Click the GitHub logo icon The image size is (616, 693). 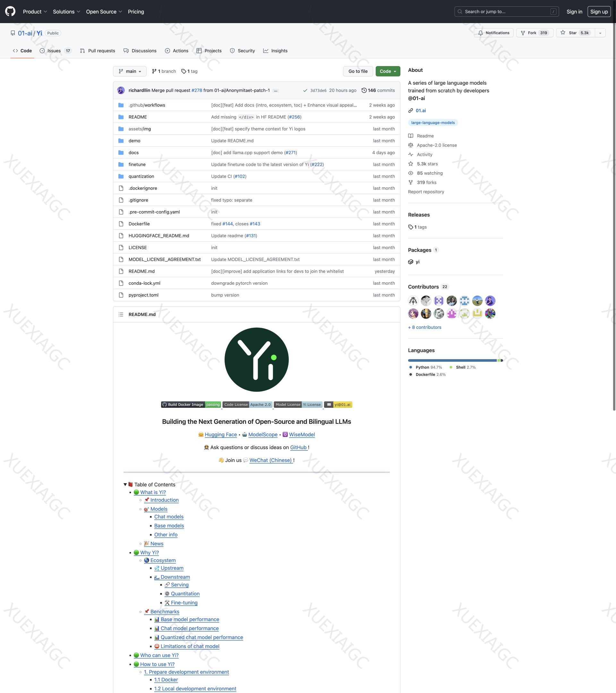coord(10,12)
